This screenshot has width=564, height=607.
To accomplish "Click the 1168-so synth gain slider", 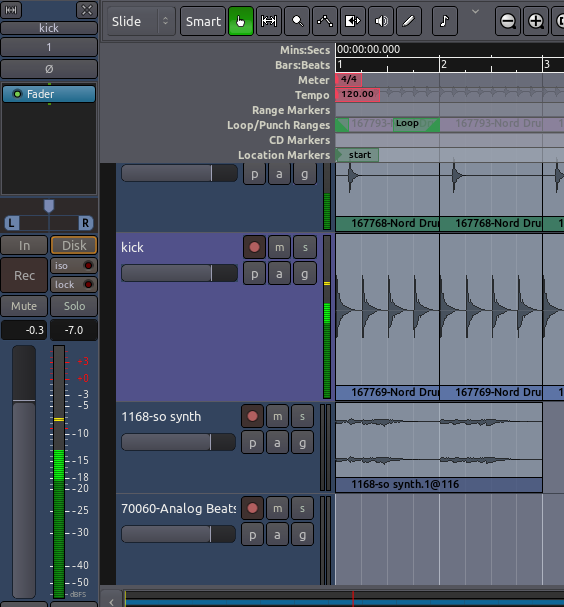I will point(178,442).
